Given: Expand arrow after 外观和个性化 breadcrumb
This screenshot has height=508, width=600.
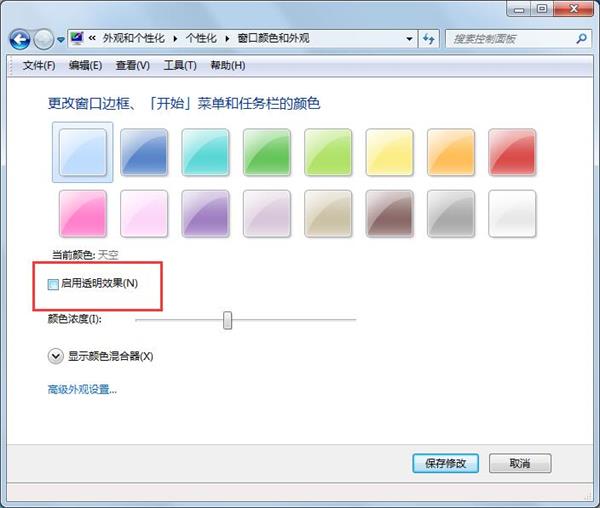Looking at the screenshot, I should pyautogui.click(x=175, y=39).
